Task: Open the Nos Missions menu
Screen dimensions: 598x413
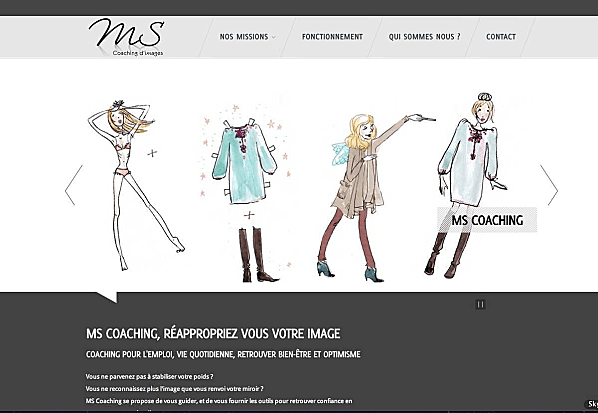Action: click(244, 37)
